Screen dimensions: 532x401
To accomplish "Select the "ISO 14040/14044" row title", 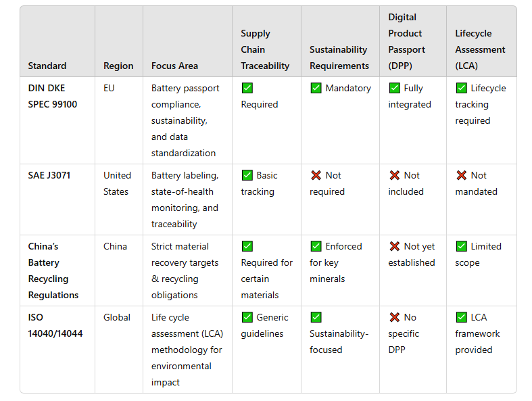I will [55, 325].
